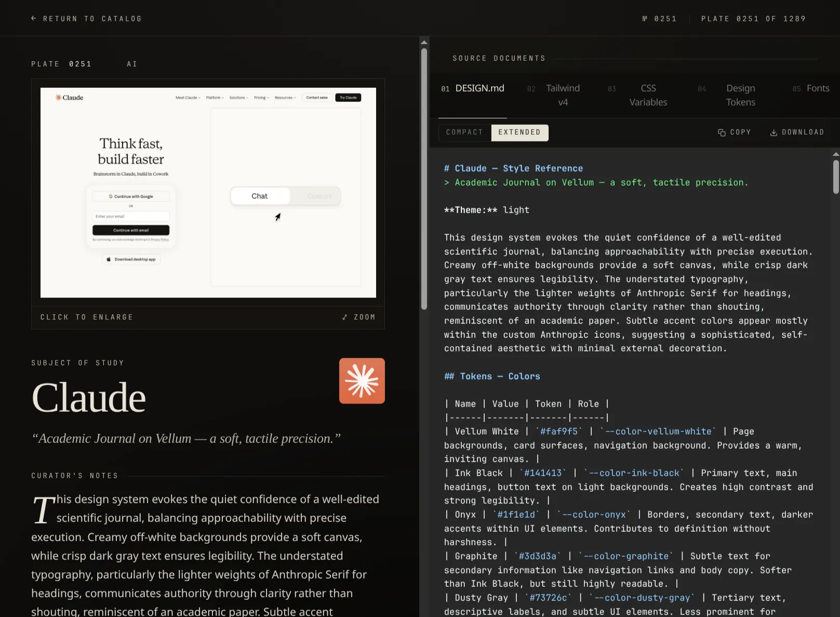
Task: Enlarge the Claude website preview thumbnail
Action: [x=208, y=193]
